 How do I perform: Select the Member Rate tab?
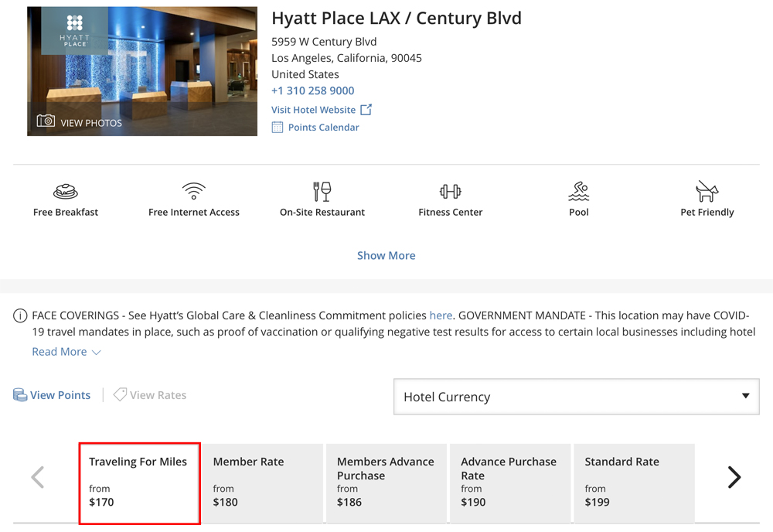263,483
